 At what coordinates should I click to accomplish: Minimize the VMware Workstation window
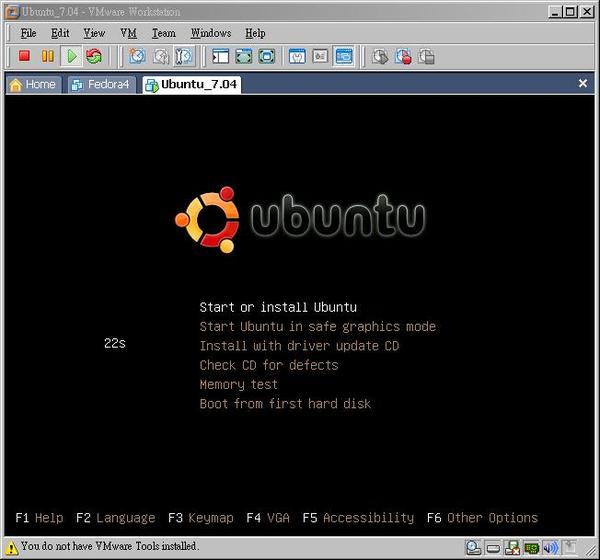[x=555, y=12]
